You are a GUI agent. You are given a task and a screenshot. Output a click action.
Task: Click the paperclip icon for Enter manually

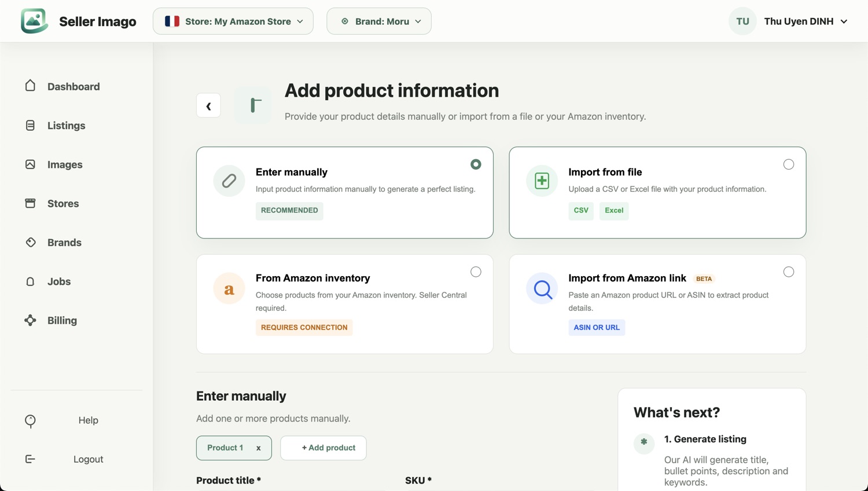229,181
